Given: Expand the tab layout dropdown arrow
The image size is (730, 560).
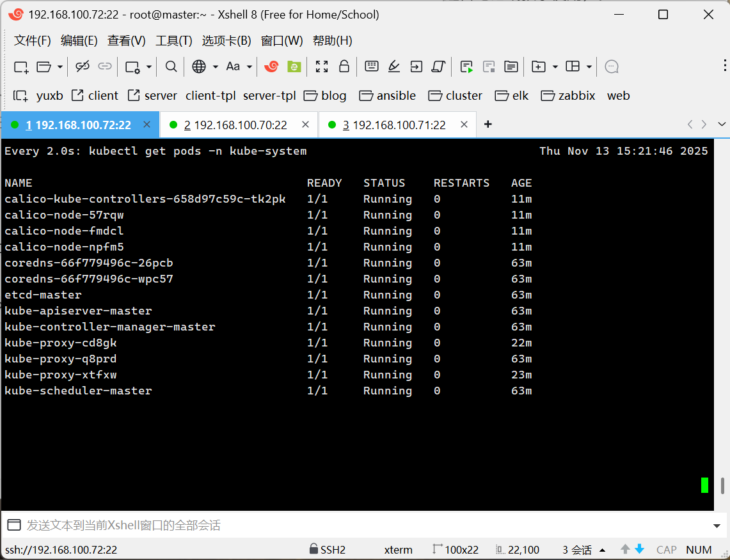Looking at the screenshot, I should click(589, 67).
